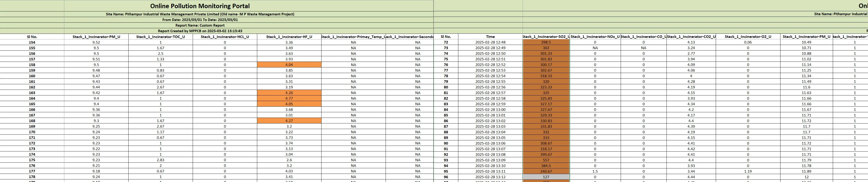Click the highlighted HF cell with 4.04

289,65
